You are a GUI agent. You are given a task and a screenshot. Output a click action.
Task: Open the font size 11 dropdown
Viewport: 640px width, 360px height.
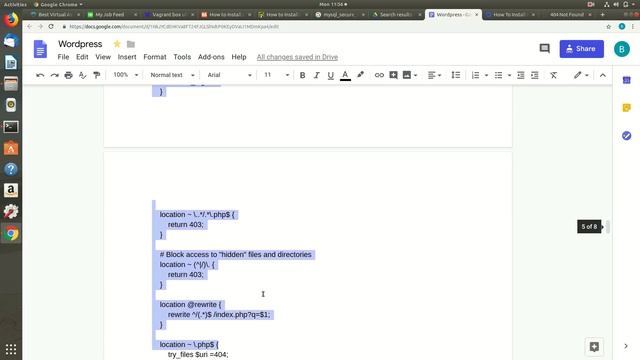coord(276,75)
